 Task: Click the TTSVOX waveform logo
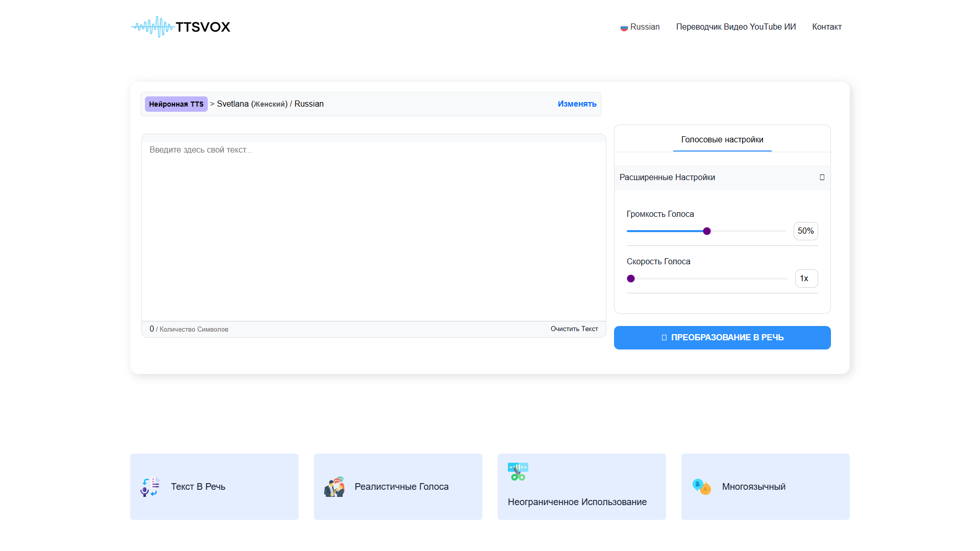pyautogui.click(x=180, y=27)
